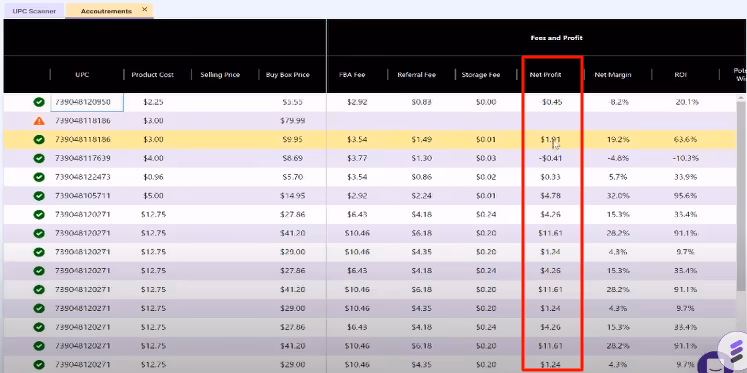
Task: Click the $0.96 product cost cell
Action: click(153, 177)
